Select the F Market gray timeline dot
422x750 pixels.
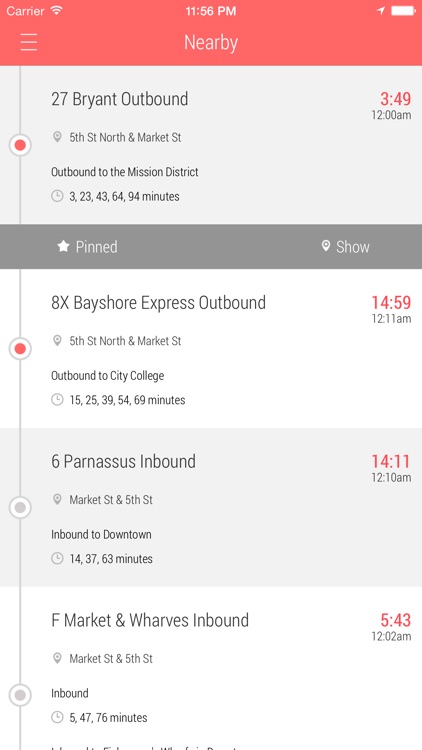(x=20, y=695)
